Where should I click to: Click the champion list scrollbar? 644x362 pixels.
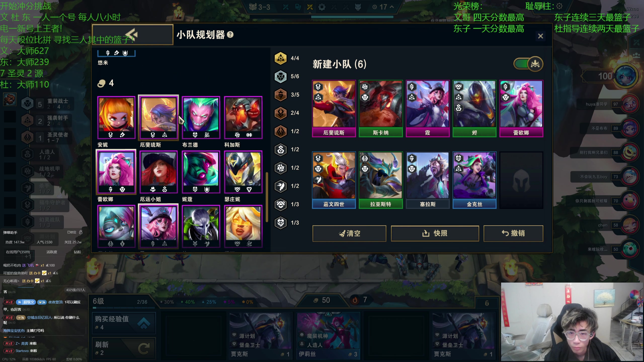point(267,197)
